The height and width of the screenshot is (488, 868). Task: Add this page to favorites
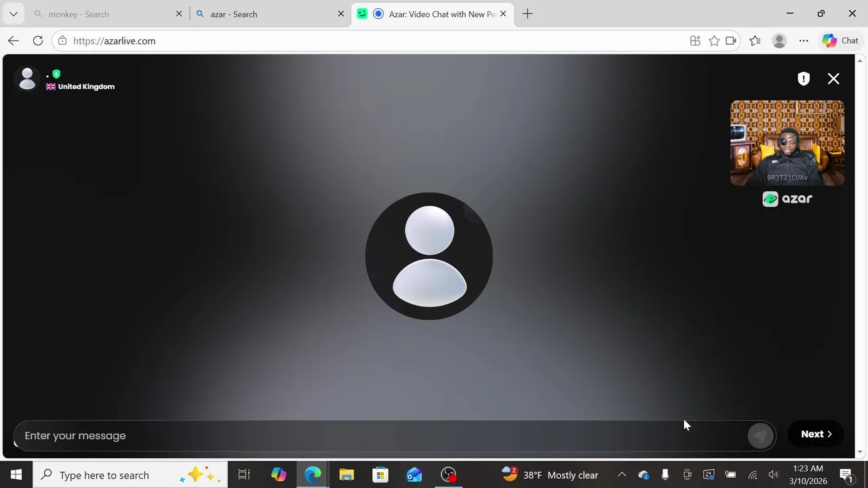point(714,41)
